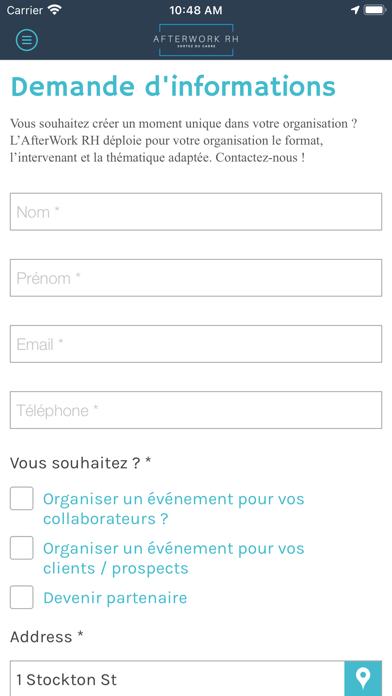The image size is (392, 696).
Task: Tap the 10:48 AM status bar clock
Action: pyautogui.click(x=196, y=10)
